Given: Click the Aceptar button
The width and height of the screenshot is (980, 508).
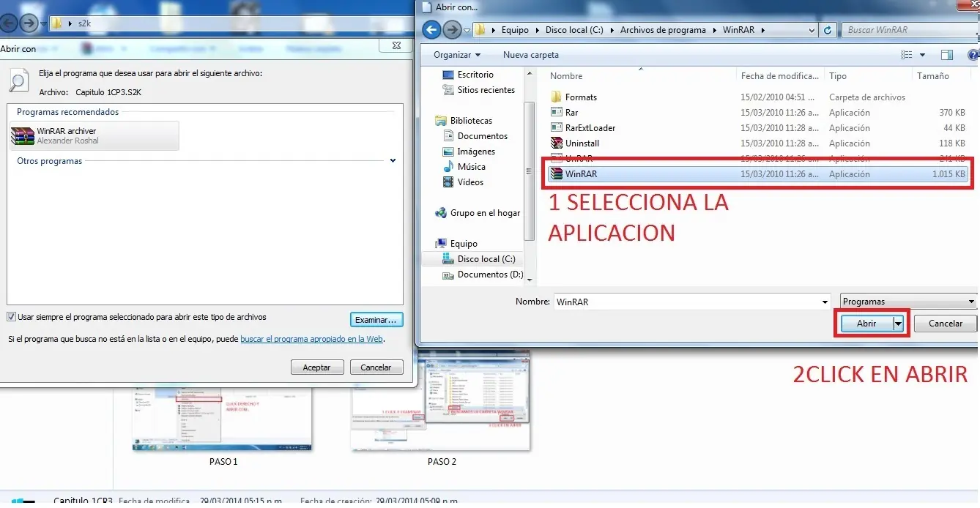Looking at the screenshot, I should (x=317, y=367).
